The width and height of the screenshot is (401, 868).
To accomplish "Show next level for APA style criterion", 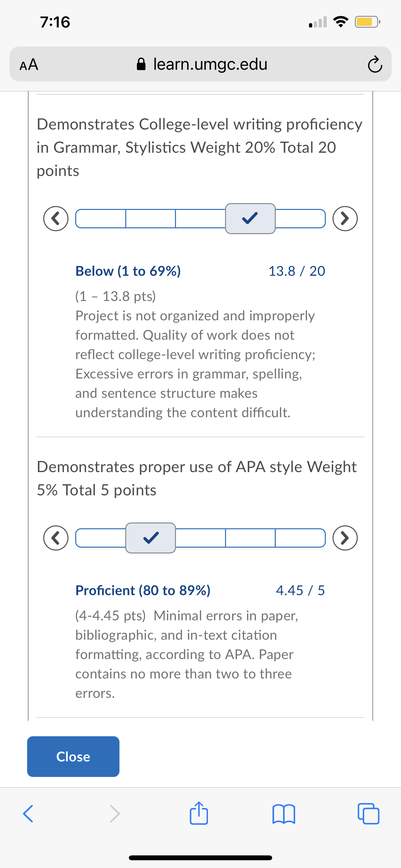I will (x=345, y=538).
